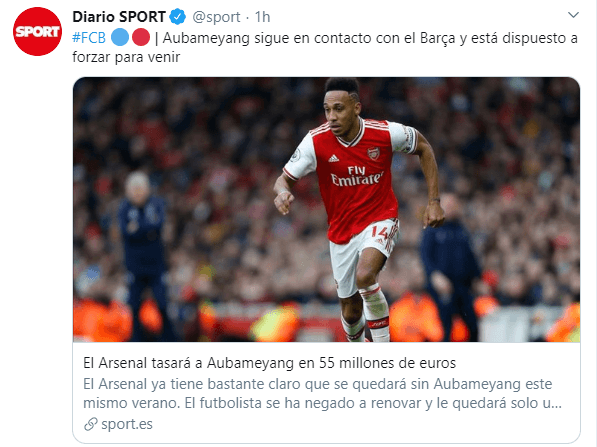597x447 pixels.
Task: Click the link chain icon beside sport.es
Action: tap(91, 424)
